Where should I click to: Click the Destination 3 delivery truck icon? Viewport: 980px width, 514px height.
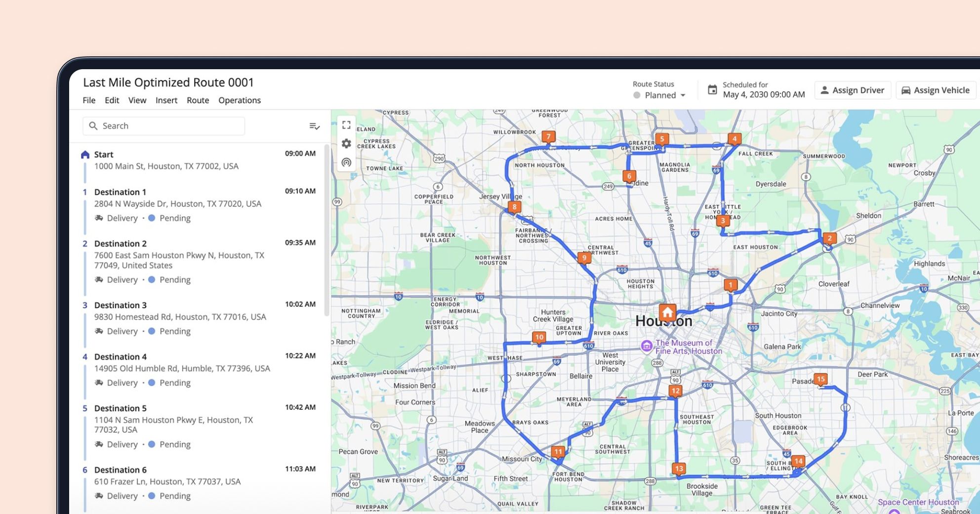(99, 331)
